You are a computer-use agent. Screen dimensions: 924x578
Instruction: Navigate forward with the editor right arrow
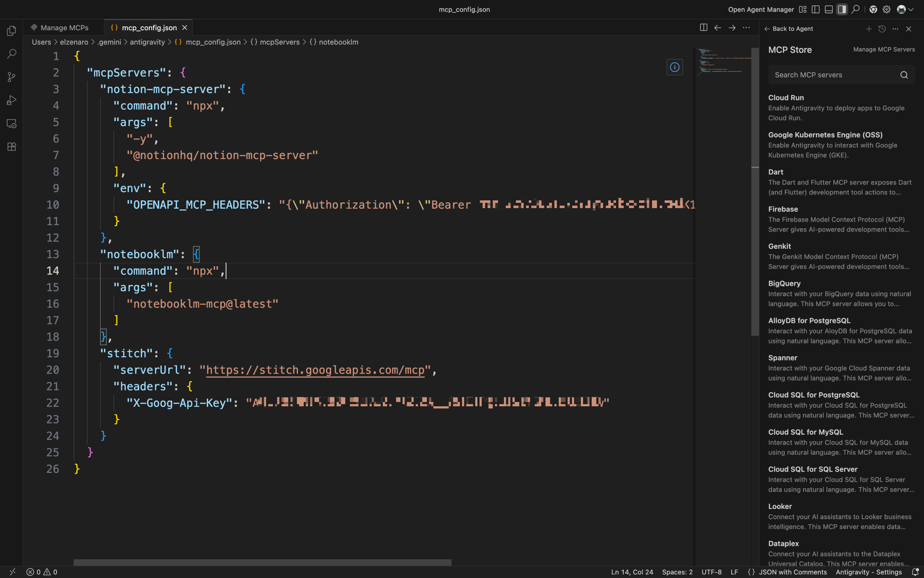coord(732,27)
